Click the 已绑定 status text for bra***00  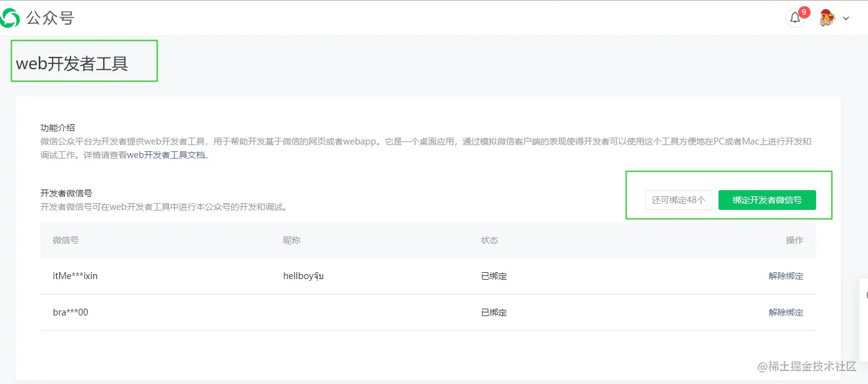click(494, 312)
